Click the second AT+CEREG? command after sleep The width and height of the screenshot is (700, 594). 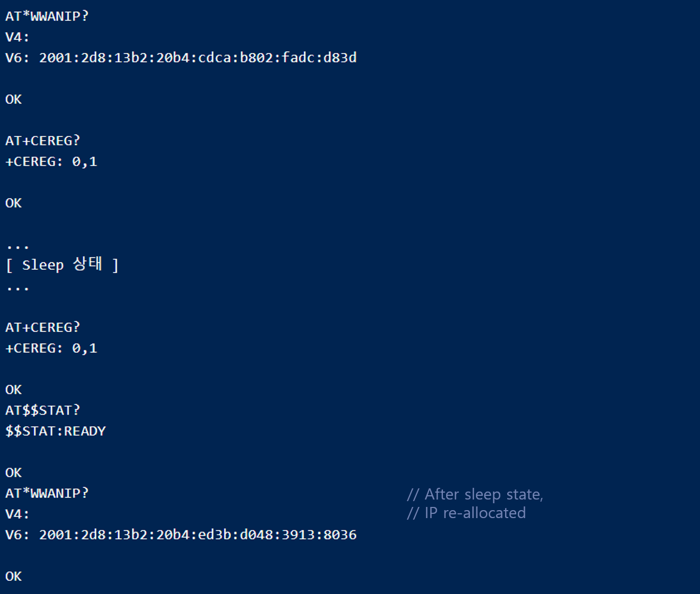42,328
